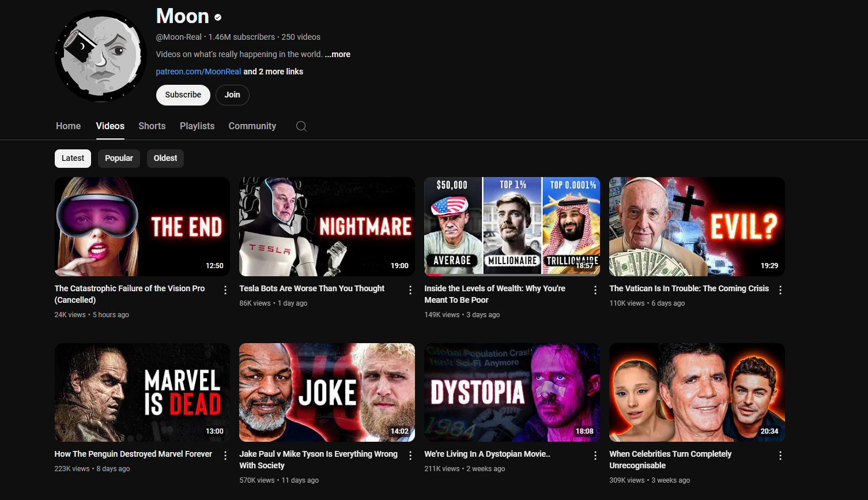Viewport: 868px width, 500px height.
Task: Open options menu for Vatican video
Action: 780,290
